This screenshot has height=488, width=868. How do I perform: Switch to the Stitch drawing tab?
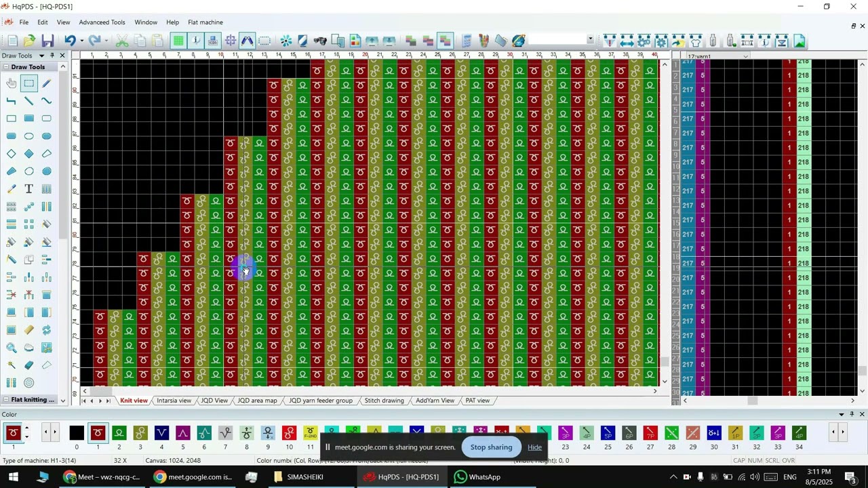point(384,401)
